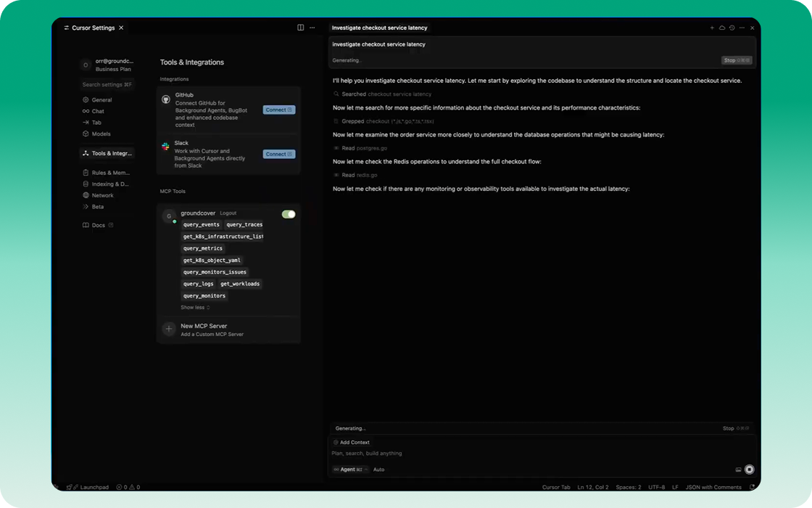812x508 pixels.
Task: Click Cursor Tab in the status bar
Action: [555, 487]
